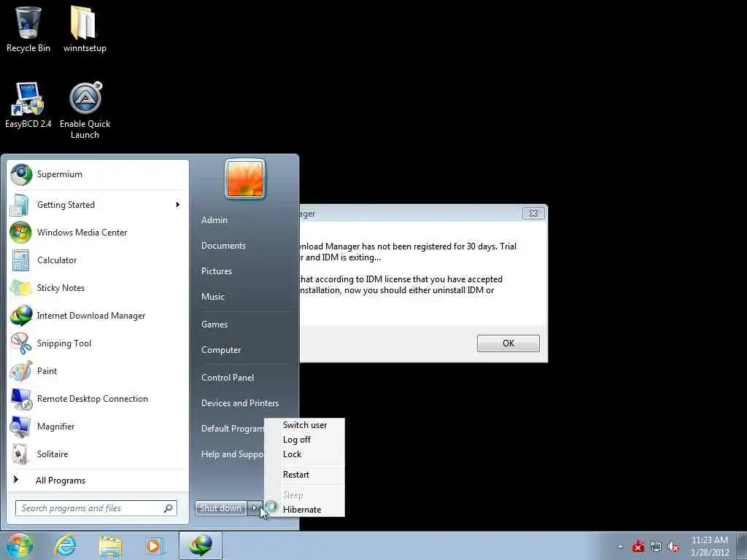Launch Remote Desktop Connection
Image resolution: width=747 pixels, height=560 pixels.
(98, 399)
